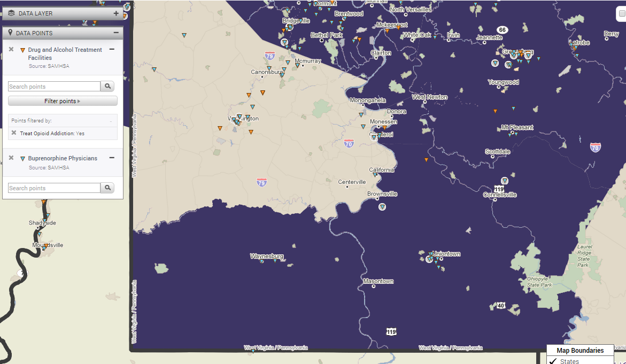Remove the Treat Opioid Addiction filter
The width and height of the screenshot is (626, 364).
coord(14,133)
